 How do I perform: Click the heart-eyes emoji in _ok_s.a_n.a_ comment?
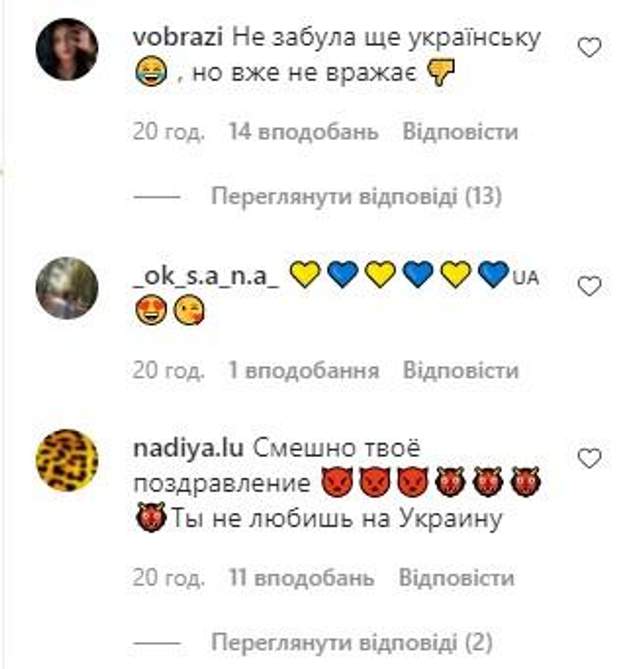(151, 310)
